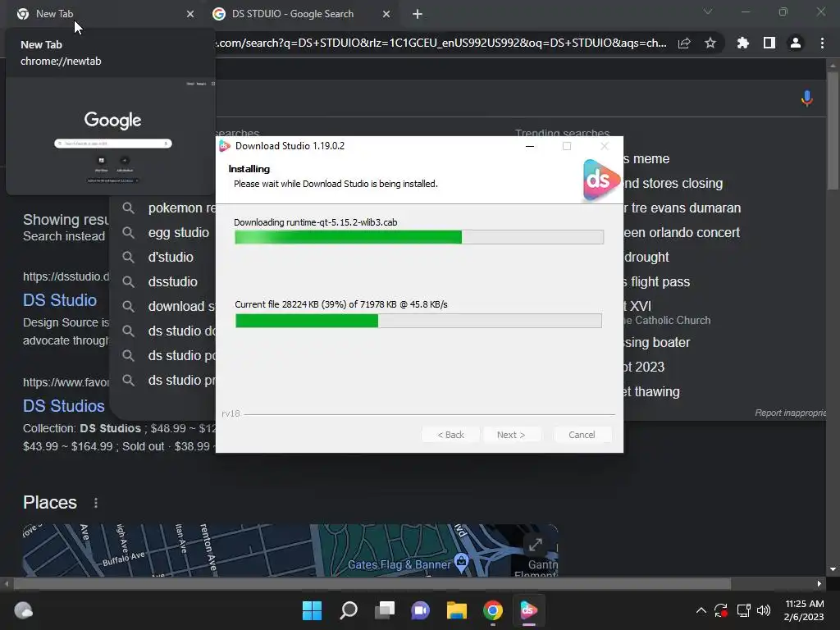Open a new browser tab
Screen dimensions: 840x630
point(418,14)
